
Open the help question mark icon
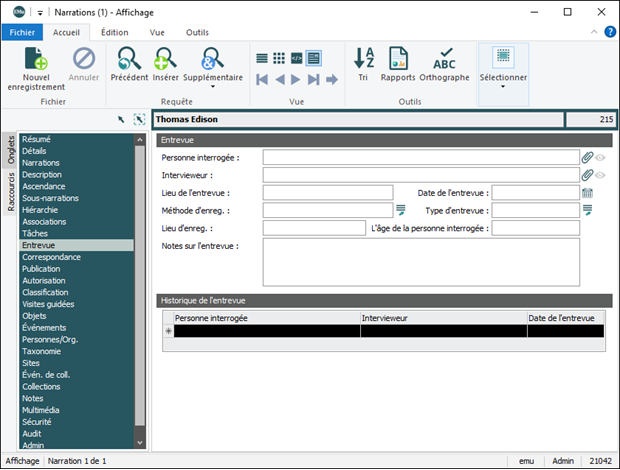(610, 32)
